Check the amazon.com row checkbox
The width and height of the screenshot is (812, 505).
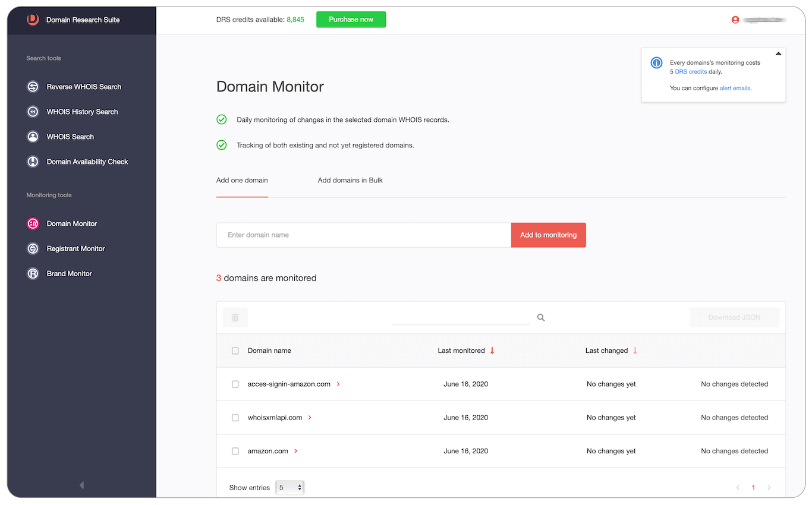point(235,451)
